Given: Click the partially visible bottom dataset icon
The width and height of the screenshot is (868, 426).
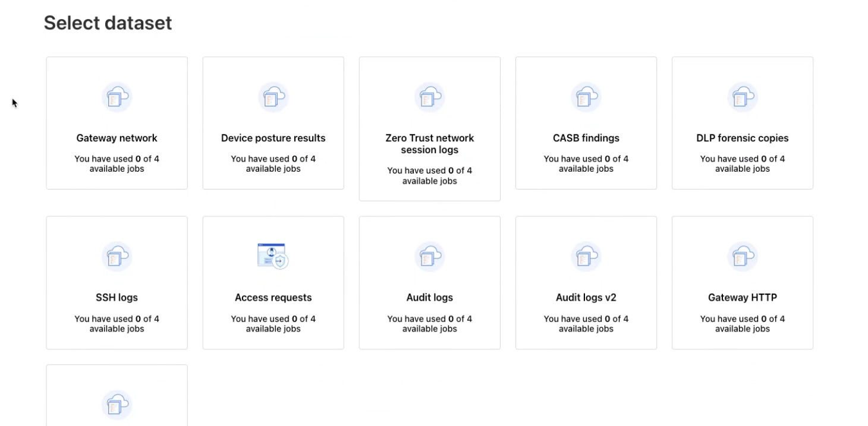Looking at the screenshot, I should pyautogui.click(x=117, y=405).
